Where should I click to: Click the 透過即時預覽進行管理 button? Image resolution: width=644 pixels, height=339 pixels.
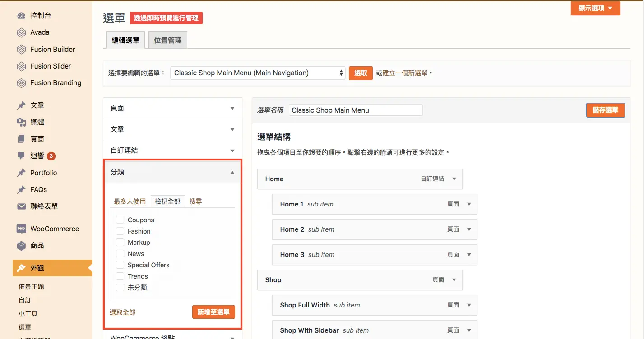166,18
